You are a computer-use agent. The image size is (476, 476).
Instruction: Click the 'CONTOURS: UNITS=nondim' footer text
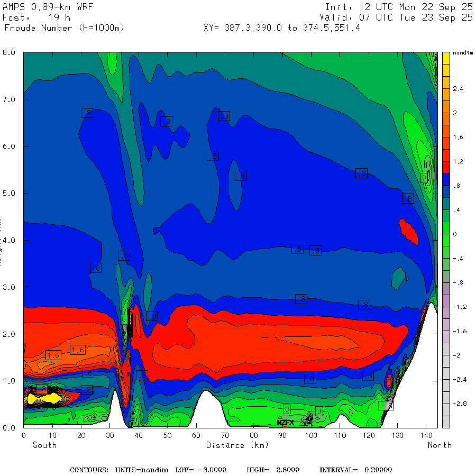(119, 470)
